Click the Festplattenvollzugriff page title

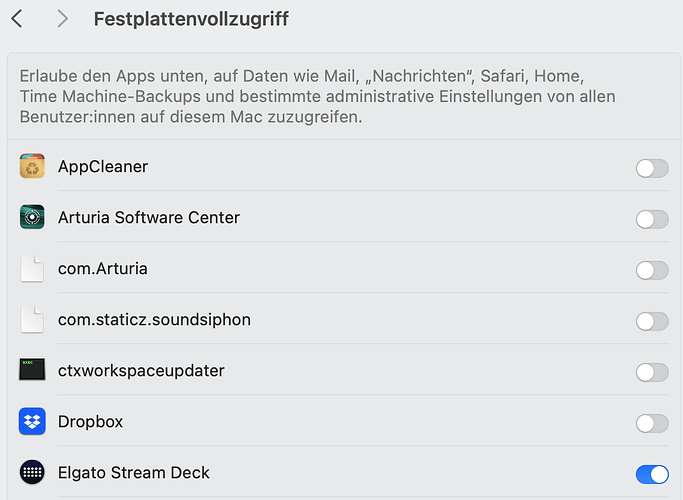(191, 19)
